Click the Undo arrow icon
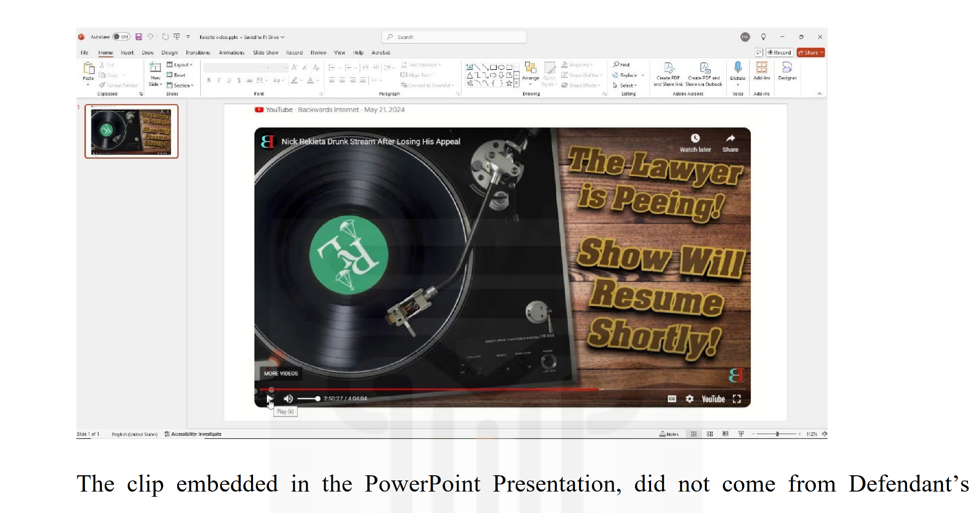The image size is (980, 513). tap(150, 37)
